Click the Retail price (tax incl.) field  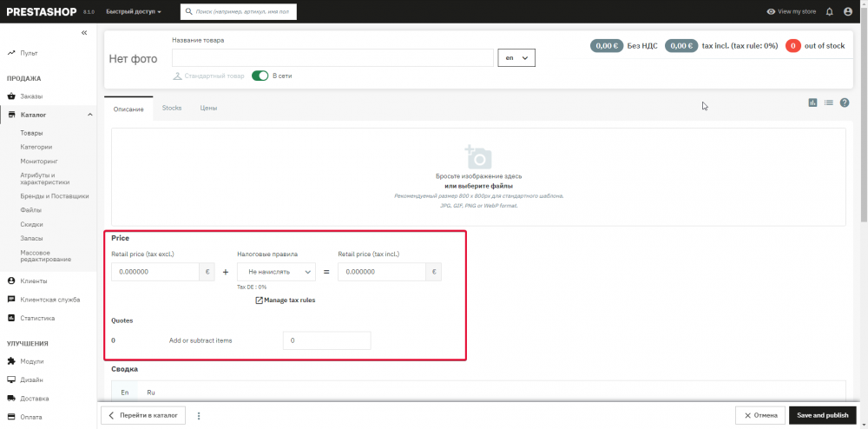coord(381,272)
